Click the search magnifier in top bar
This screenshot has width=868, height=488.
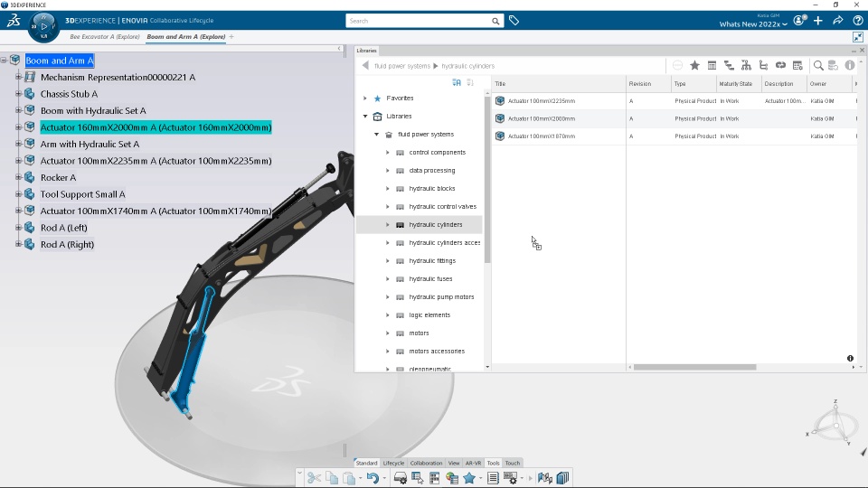pyautogui.click(x=495, y=21)
